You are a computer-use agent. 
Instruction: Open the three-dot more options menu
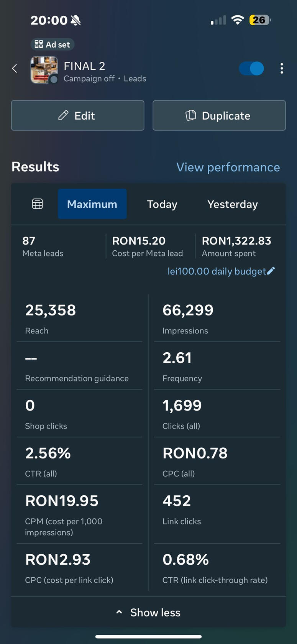pos(282,69)
